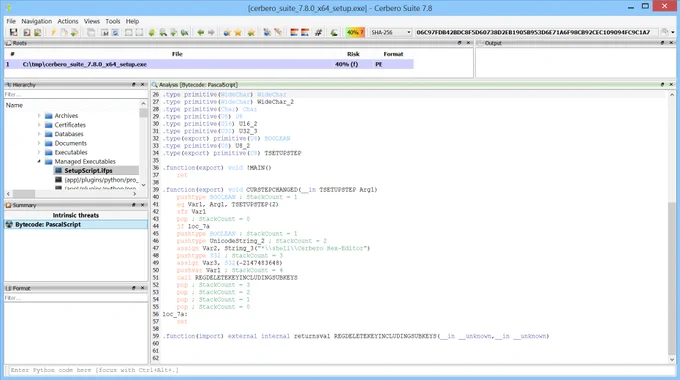
Task: Click the REGDELETEKEYINCLUDINGSUBKEYS call on line 51
Action: (x=246, y=277)
